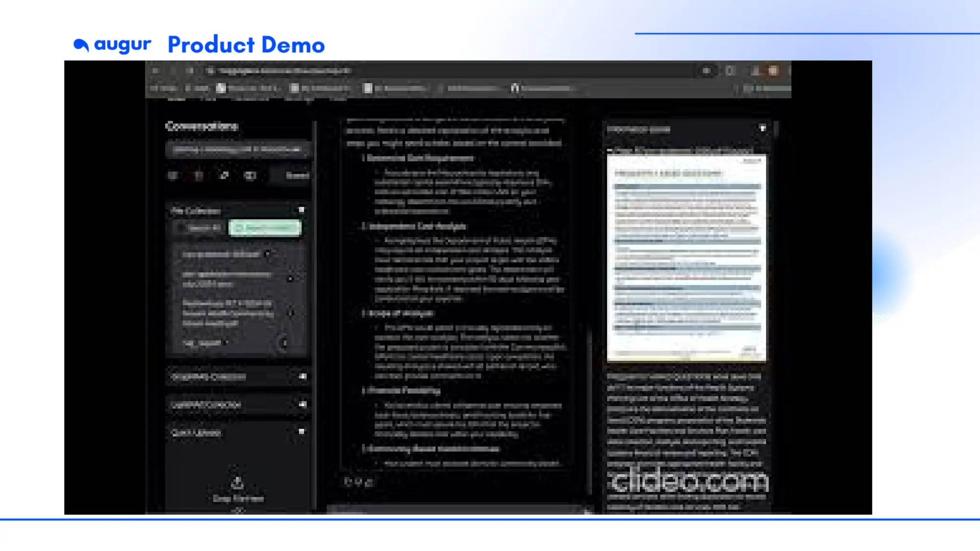Click the first icon under the Conversations box
Image resolution: width=980 pixels, height=551 pixels.
coord(173,176)
